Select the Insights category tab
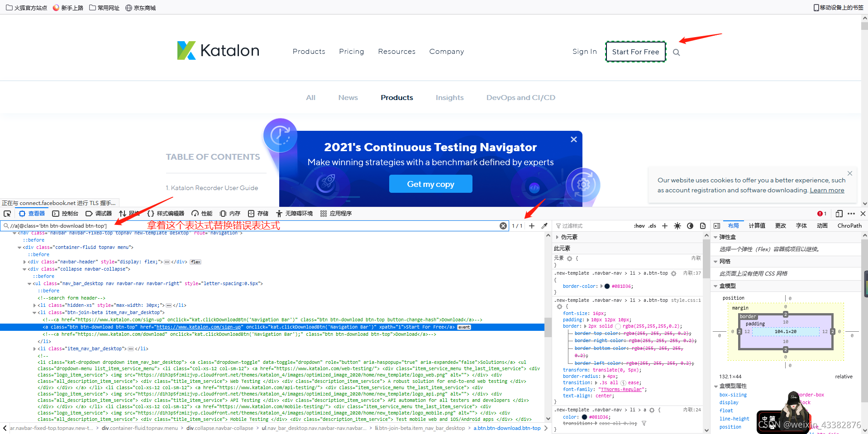This screenshot has height=434, width=868. tap(449, 98)
